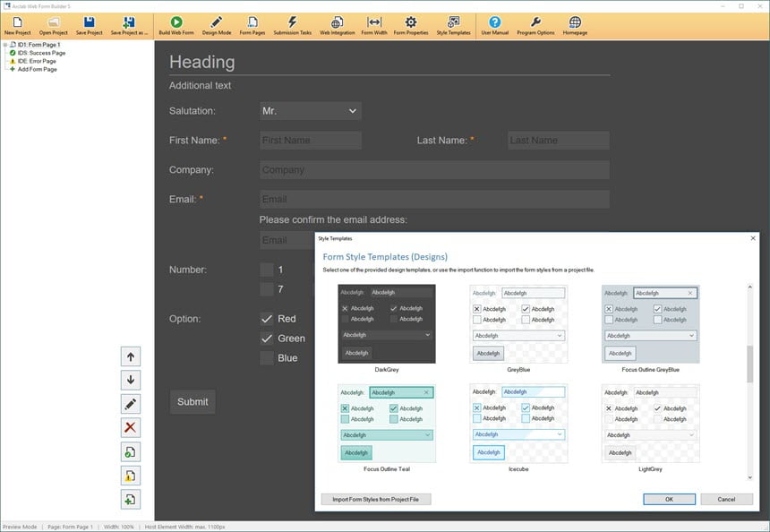Open Style Templates toolbar icon
Viewport: 770px width, 532px height.
tap(453, 26)
